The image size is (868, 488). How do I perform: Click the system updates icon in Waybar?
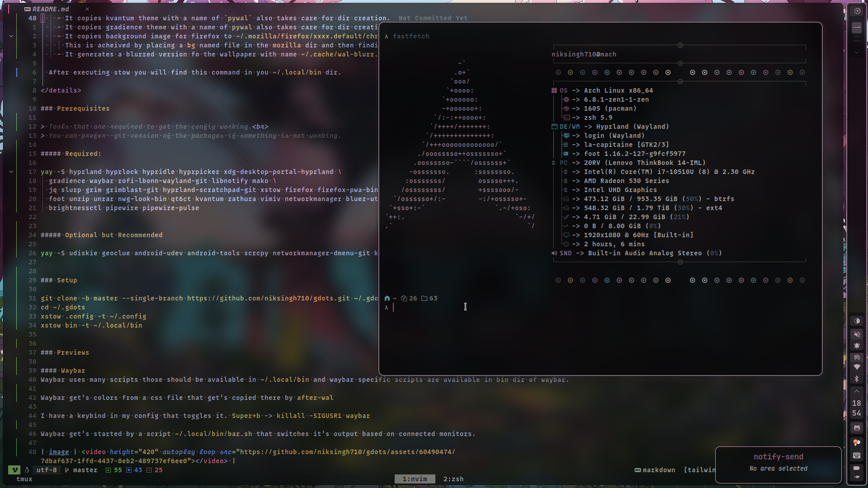(x=857, y=11)
